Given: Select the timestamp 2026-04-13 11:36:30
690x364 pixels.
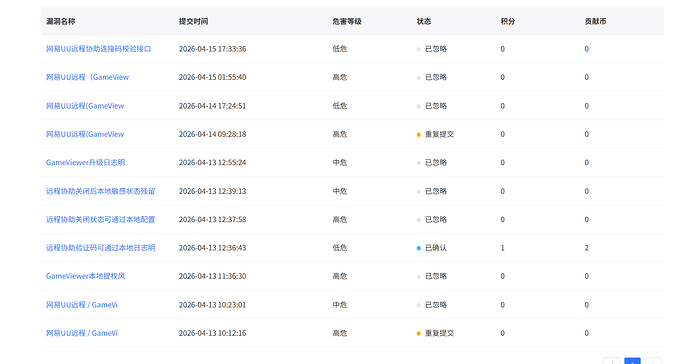Looking at the screenshot, I should [213, 276].
